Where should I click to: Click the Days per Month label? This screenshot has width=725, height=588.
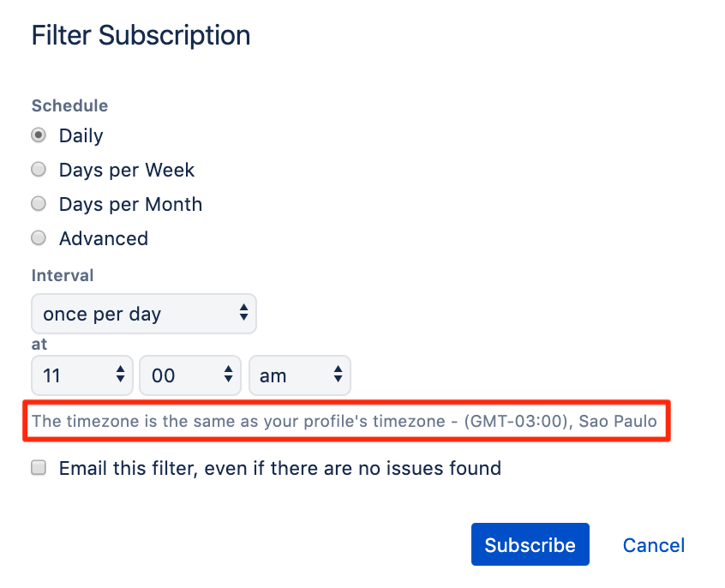pos(131,205)
